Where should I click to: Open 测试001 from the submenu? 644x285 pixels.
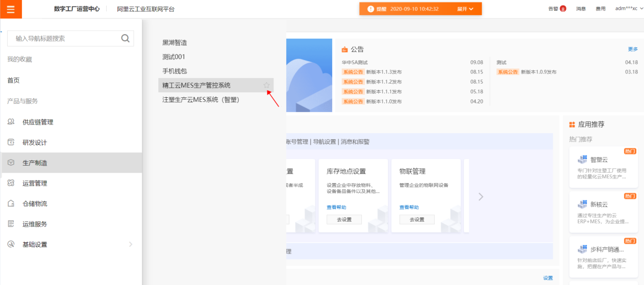tap(174, 57)
